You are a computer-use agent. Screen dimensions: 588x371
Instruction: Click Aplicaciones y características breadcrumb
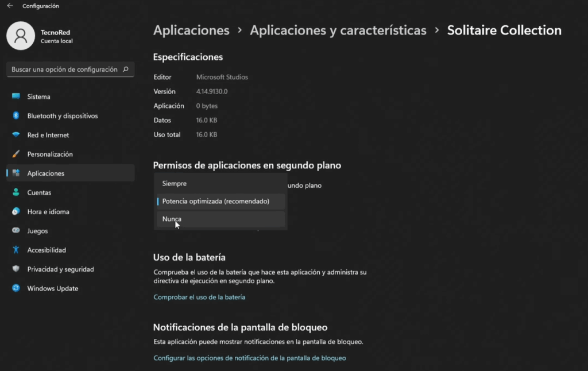tap(338, 30)
